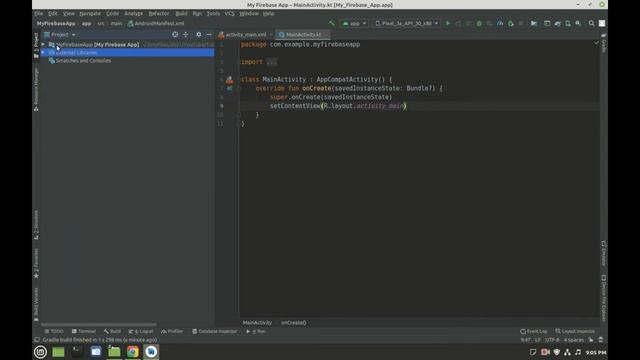Click the network tray icon
The height and width of the screenshot is (360, 640).
click(x=567, y=352)
